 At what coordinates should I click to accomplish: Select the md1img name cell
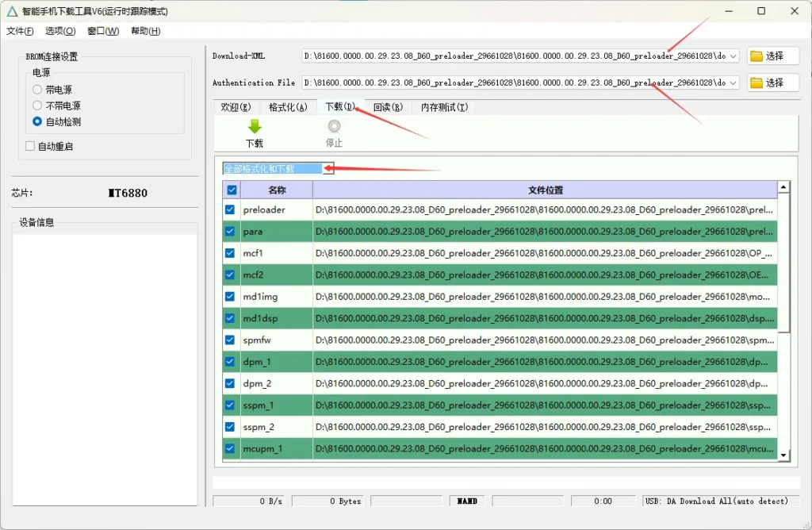[x=277, y=297]
